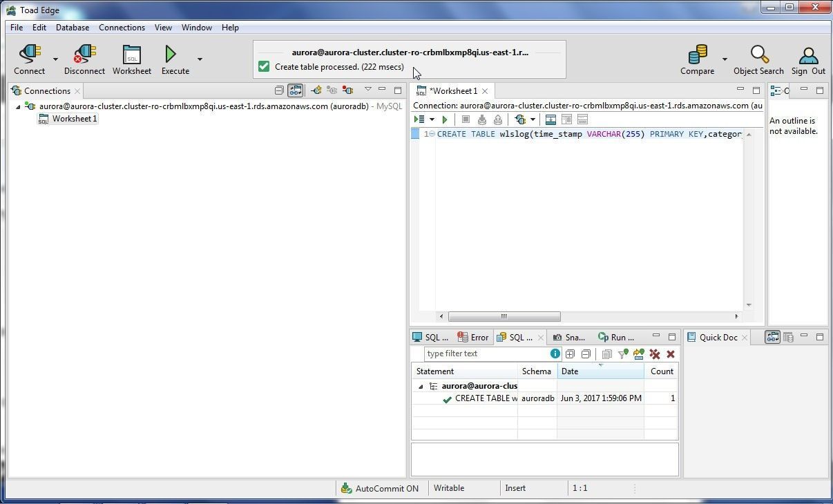Viewport: 833px width, 504px height.
Task: Click the rollback icon in worksheet toolbar
Action: (x=497, y=119)
